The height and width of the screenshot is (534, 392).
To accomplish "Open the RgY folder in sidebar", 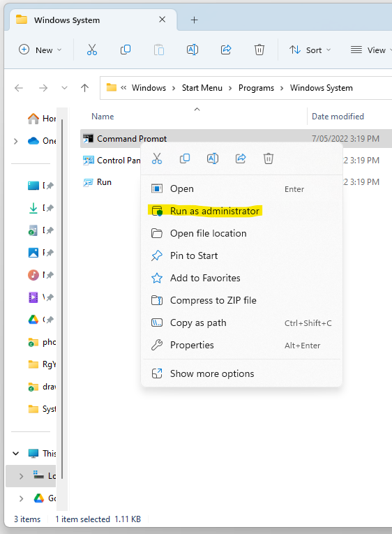I will point(42,364).
